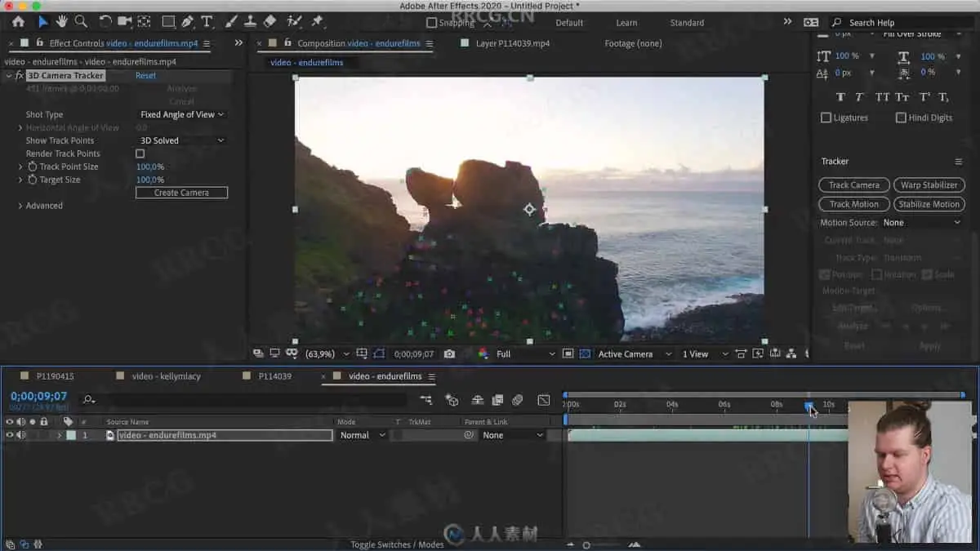This screenshot has width=980, height=551.
Task: Select the Pen tool
Action: click(188, 22)
